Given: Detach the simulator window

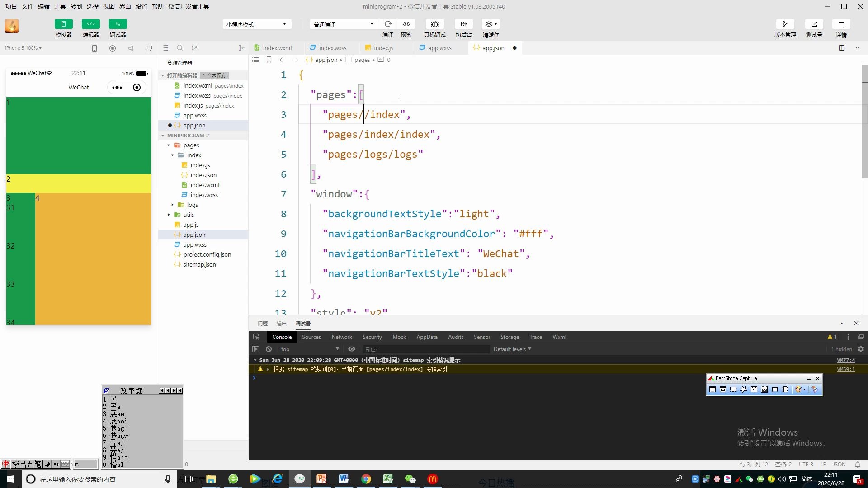Looking at the screenshot, I should coord(149,48).
